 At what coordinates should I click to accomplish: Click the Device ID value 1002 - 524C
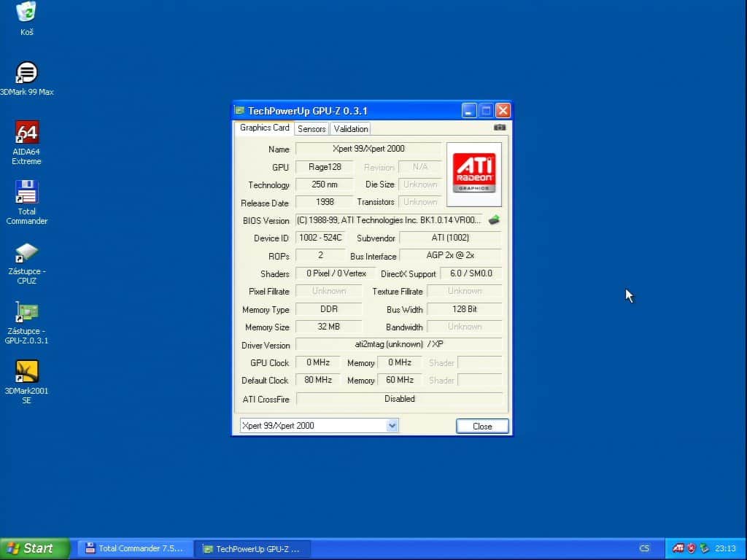321,238
